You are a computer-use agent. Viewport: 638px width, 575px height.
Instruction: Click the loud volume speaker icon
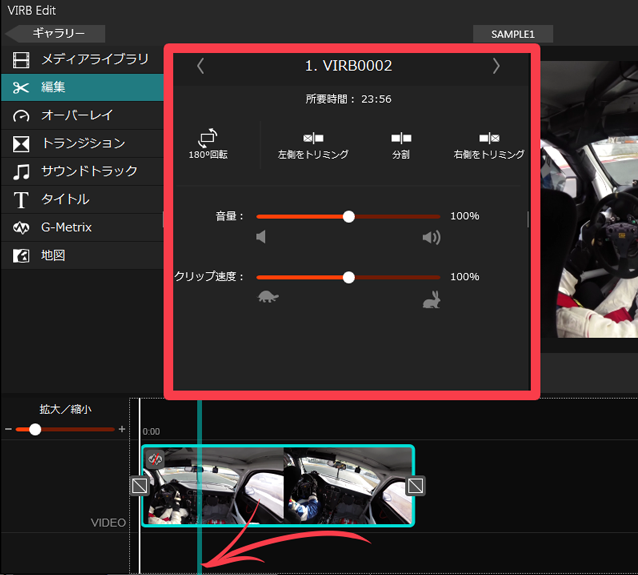(x=431, y=237)
